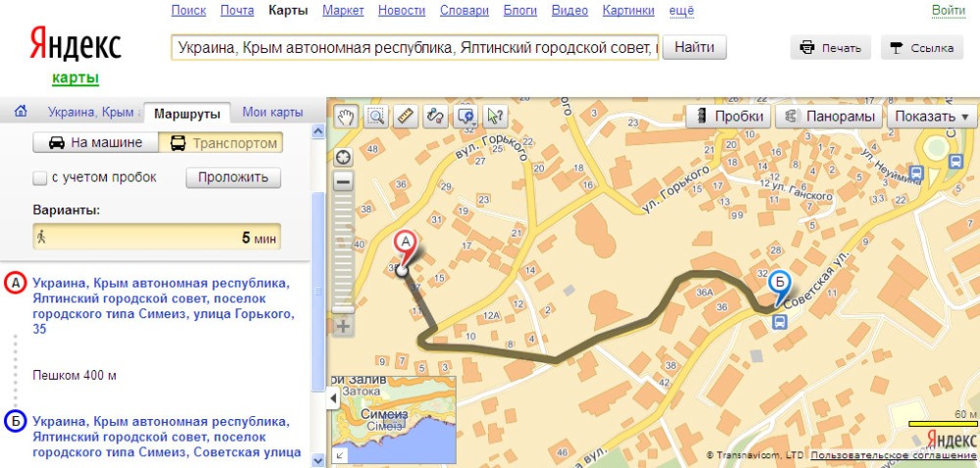Open the Симеиз overview minimap

tap(394, 419)
